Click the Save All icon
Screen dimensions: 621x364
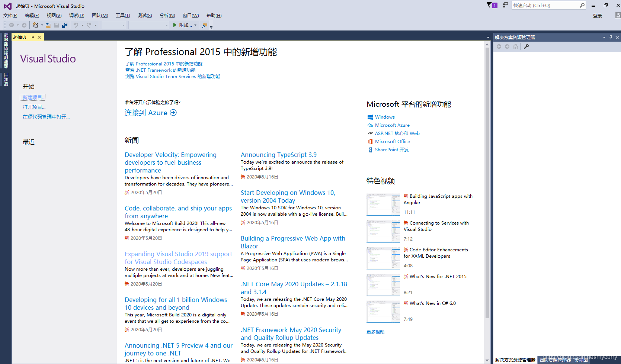tap(64, 25)
